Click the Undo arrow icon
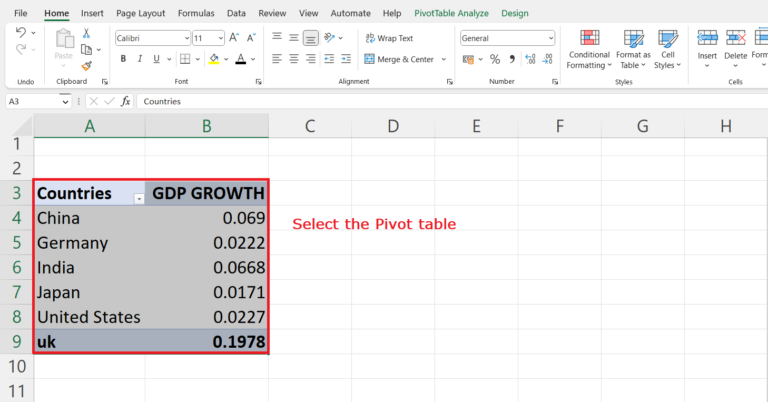This screenshot has width=768, height=402. click(22, 33)
